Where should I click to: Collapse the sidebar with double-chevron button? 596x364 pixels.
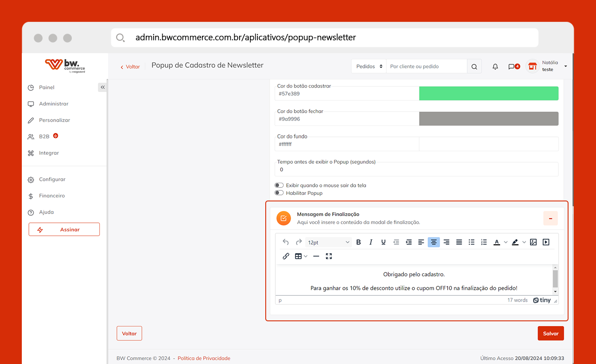pyautogui.click(x=103, y=87)
